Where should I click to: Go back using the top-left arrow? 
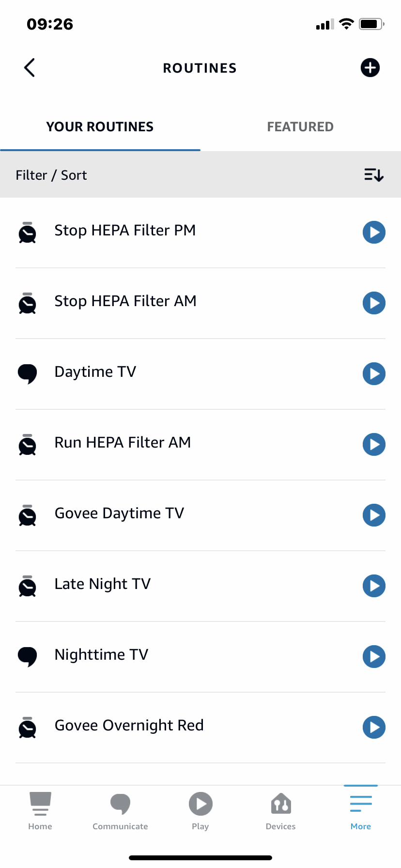click(x=30, y=68)
